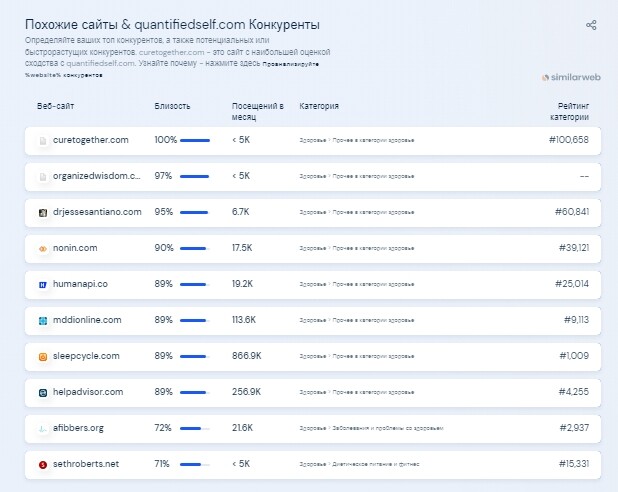This screenshot has width=618, height=492.
Task: Click the 90% similarity value
Action: click(164, 248)
